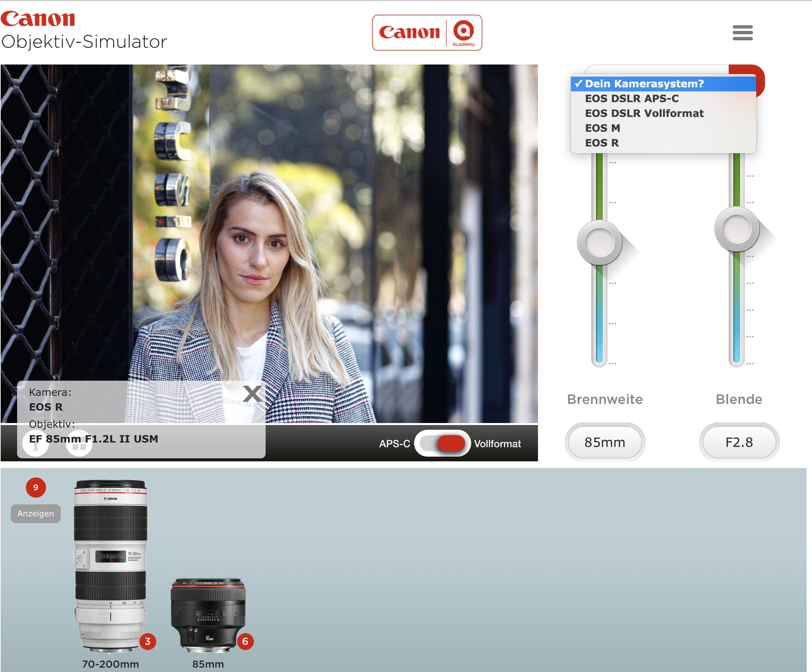
Task: Close the Kamera info overlay
Action: tap(252, 393)
